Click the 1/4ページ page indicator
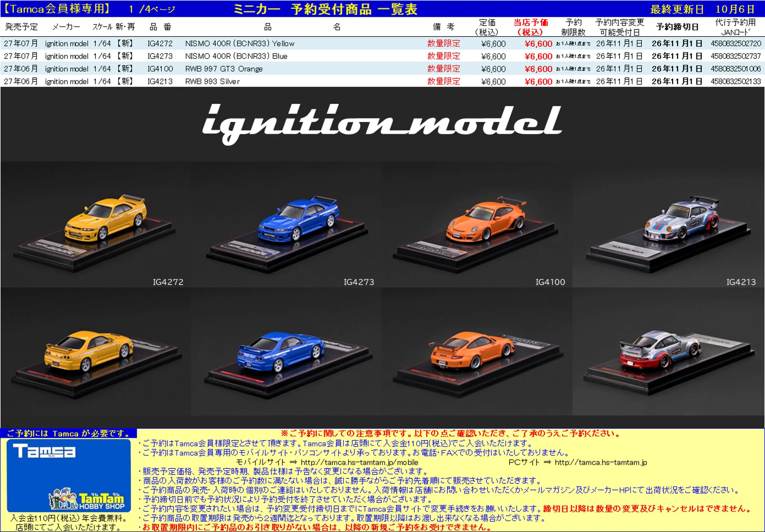Screen dimensions: 765x532 point(152,9)
